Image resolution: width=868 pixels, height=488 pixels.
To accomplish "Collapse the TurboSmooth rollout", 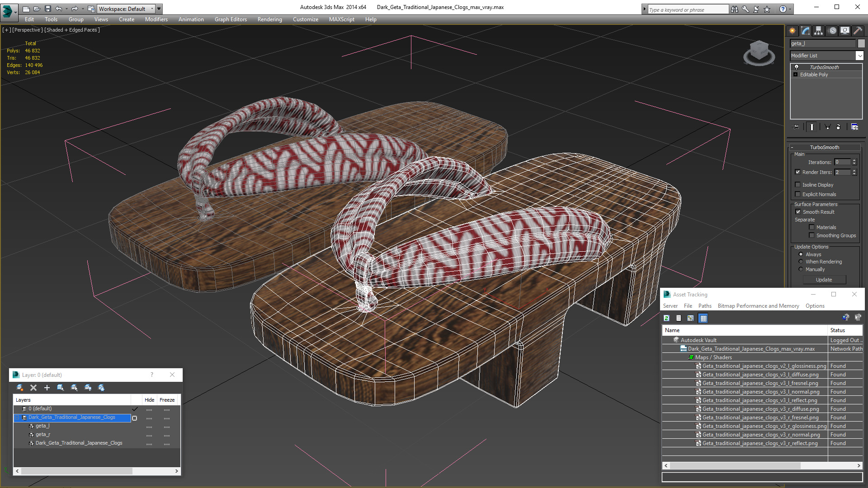I will pyautogui.click(x=824, y=147).
